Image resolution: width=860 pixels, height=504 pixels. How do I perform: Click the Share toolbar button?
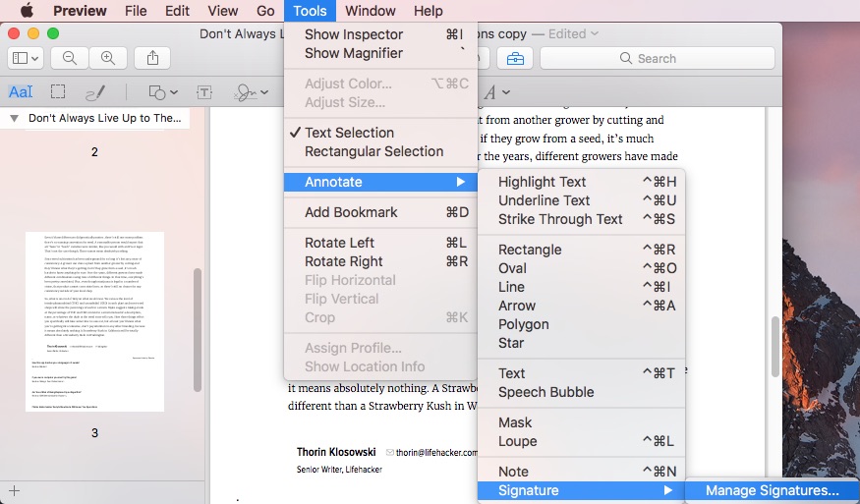click(x=152, y=58)
